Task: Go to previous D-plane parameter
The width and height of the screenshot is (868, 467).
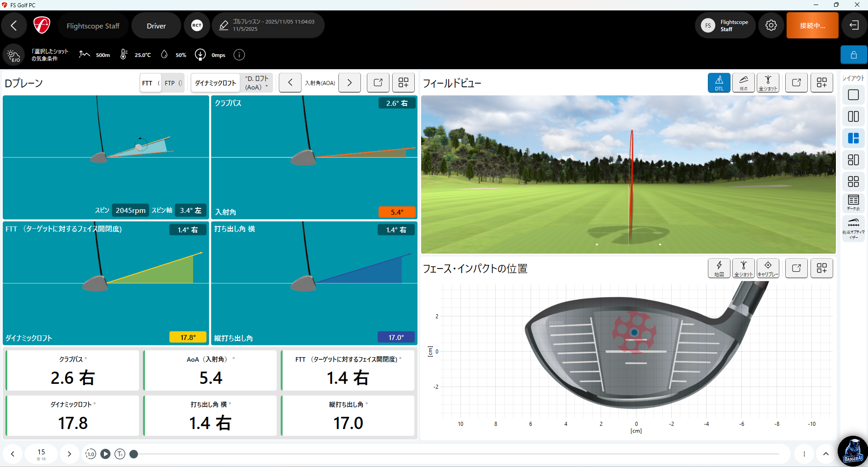Action: tap(290, 83)
